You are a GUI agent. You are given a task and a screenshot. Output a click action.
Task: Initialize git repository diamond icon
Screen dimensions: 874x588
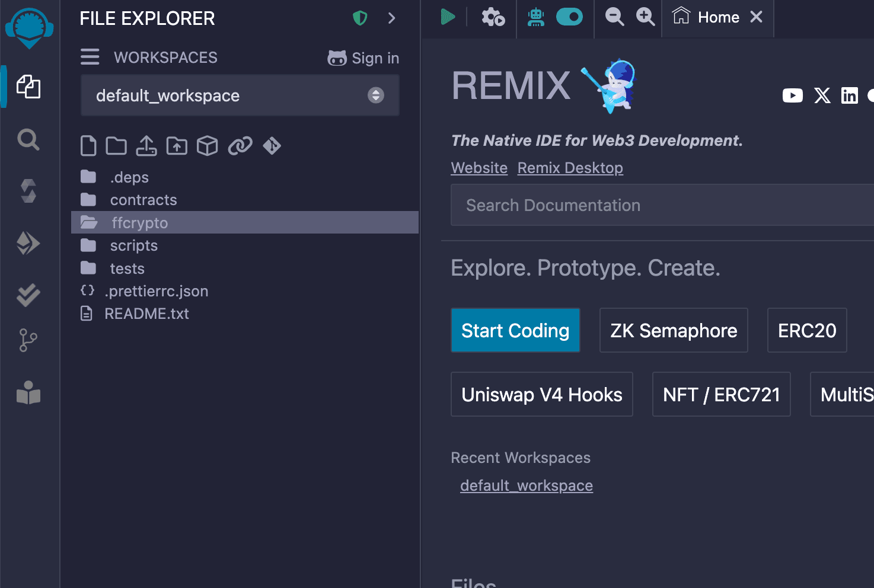coord(272,145)
